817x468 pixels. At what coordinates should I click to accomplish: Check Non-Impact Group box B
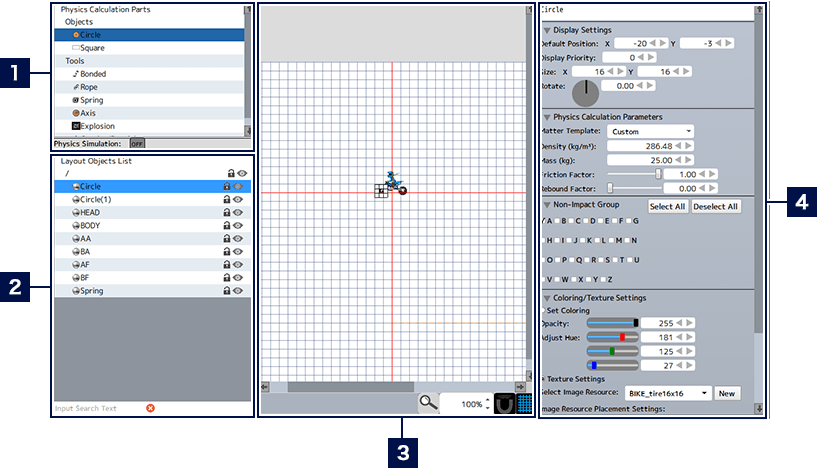(557, 221)
